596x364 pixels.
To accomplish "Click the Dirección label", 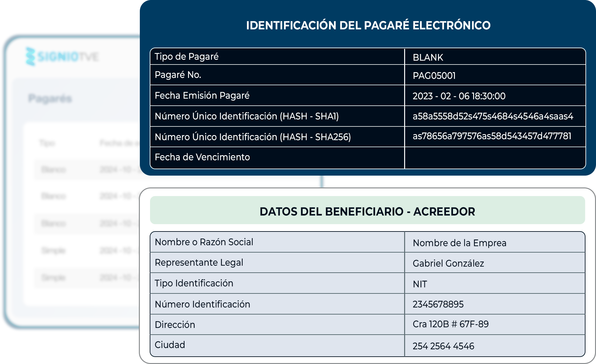I will click(x=175, y=325).
